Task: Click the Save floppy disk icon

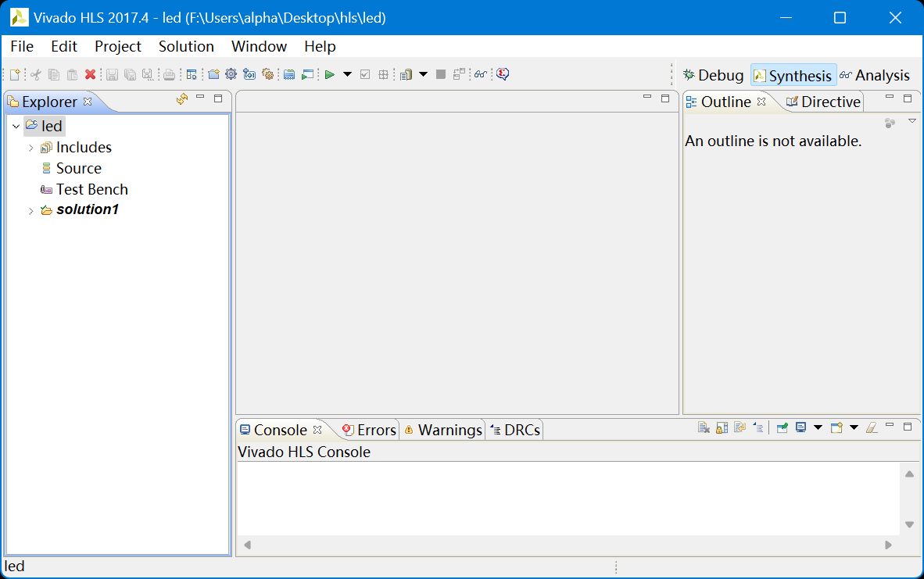Action: pyautogui.click(x=112, y=74)
